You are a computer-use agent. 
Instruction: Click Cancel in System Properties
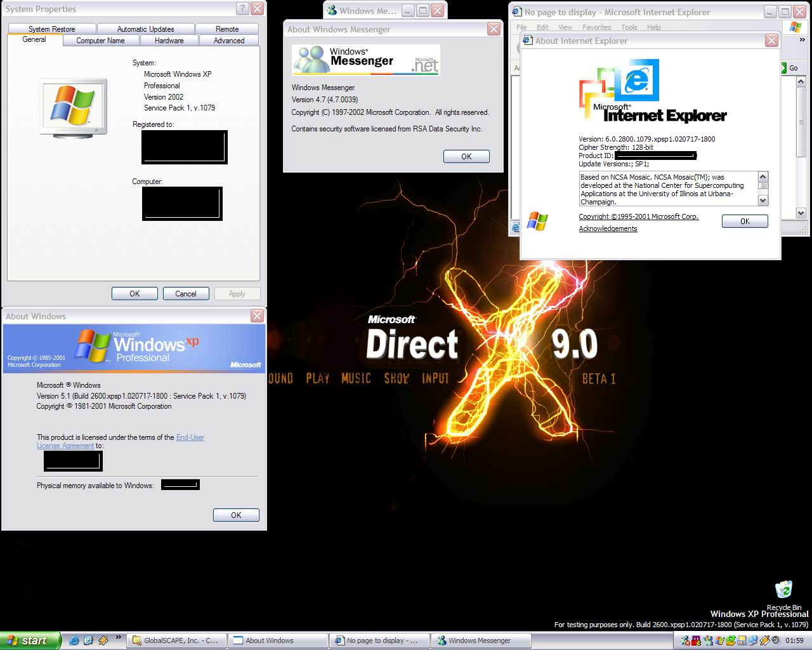pos(186,294)
